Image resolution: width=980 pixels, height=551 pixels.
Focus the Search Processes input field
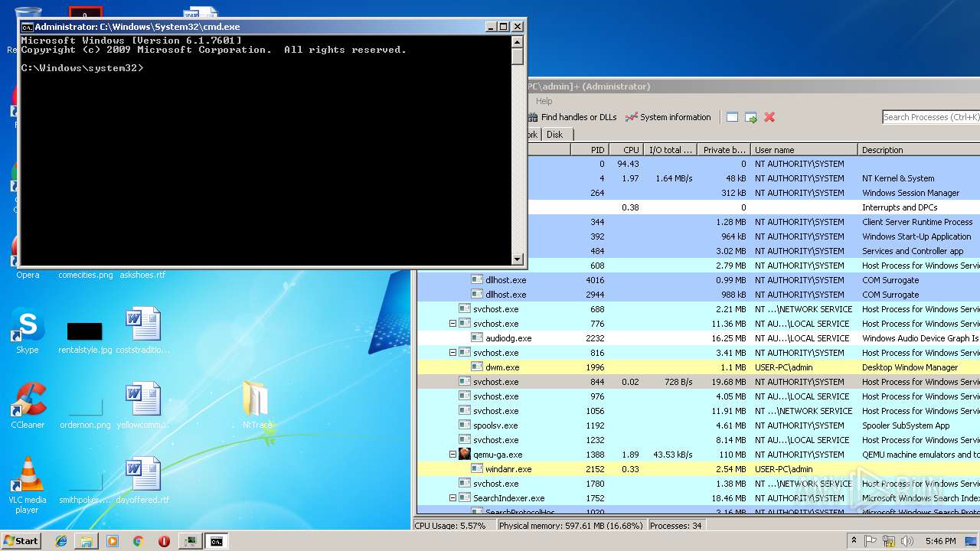click(x=931, y=117)
